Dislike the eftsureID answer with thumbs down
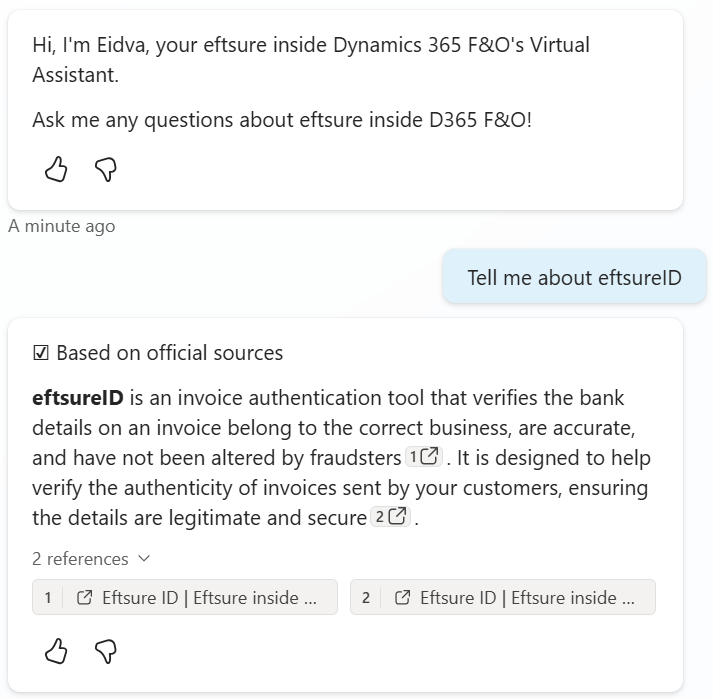Screen dimensions: 713x699 [x=106, y=652]
